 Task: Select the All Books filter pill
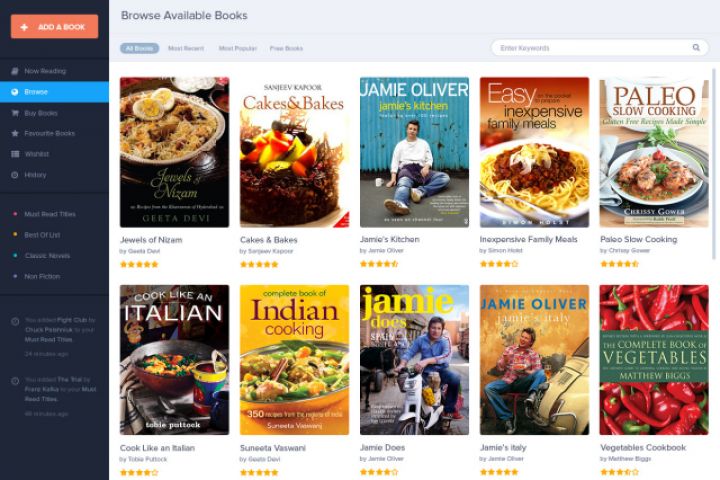coord(140,48)
